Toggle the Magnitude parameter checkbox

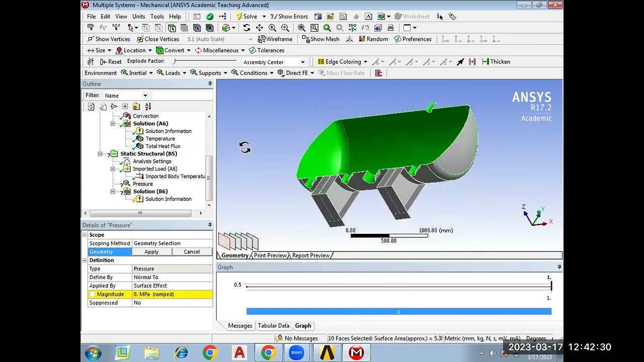pos(92,295)
